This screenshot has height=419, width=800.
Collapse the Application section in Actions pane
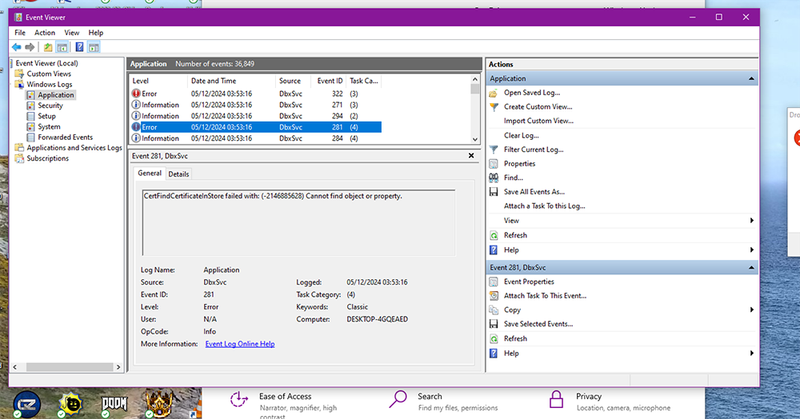coord(750,78)
